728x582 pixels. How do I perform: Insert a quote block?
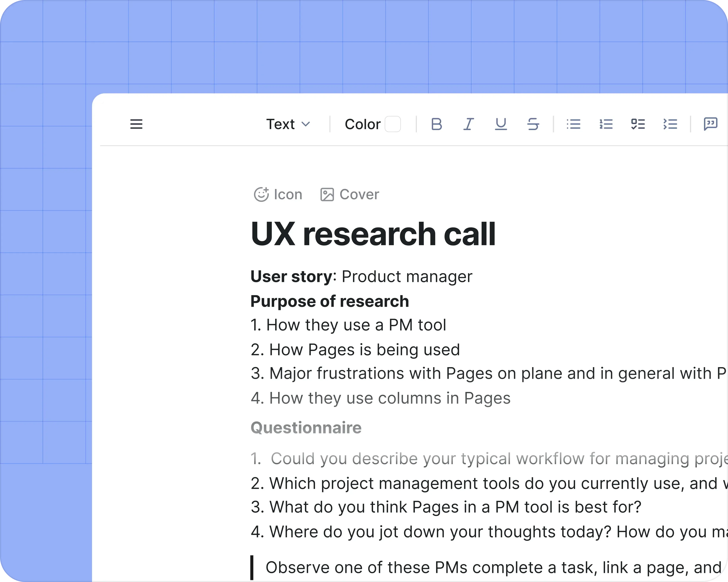710,124
